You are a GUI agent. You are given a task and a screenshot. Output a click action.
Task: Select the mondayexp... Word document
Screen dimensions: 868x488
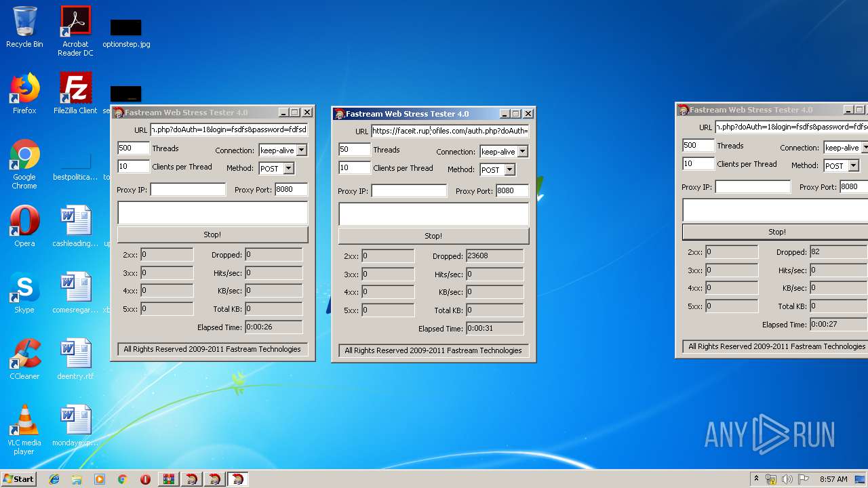pos(75,426)
